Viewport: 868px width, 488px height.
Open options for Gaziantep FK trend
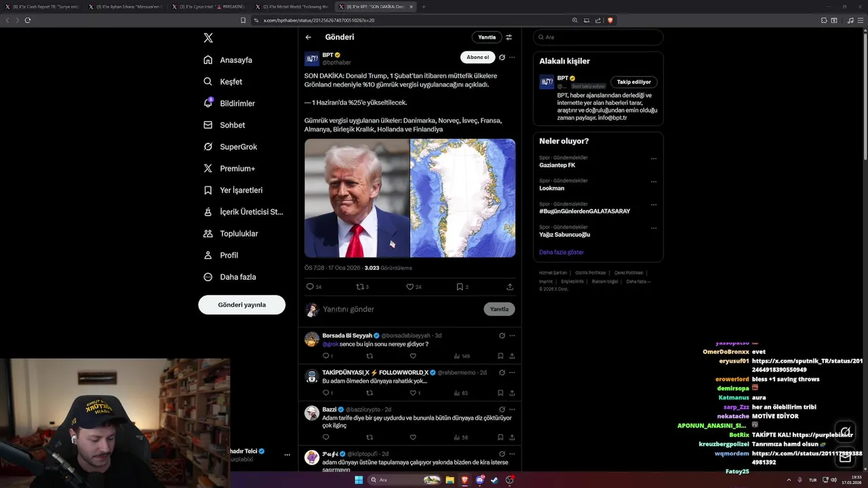pos(654,159)
